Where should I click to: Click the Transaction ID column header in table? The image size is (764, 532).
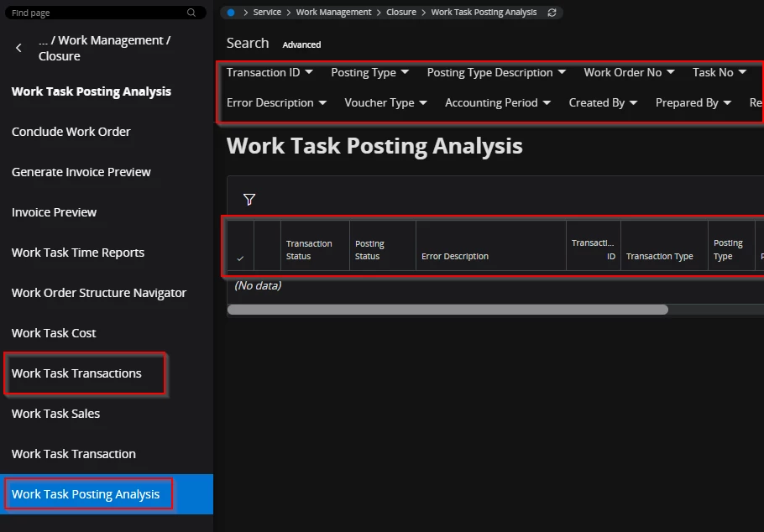593,246
